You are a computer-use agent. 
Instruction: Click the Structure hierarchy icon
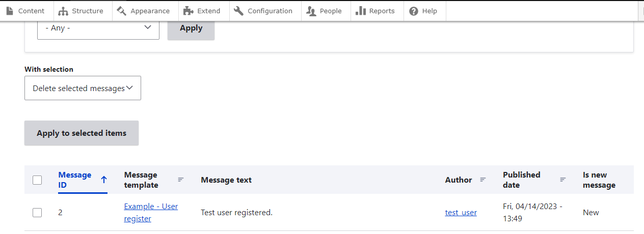(x=63, y=11)
